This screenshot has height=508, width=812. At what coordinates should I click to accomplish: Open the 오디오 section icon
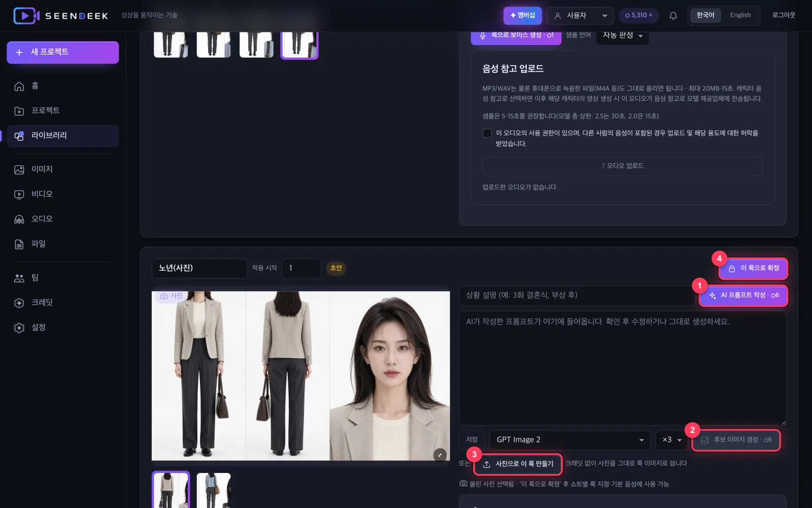(19, 219)
